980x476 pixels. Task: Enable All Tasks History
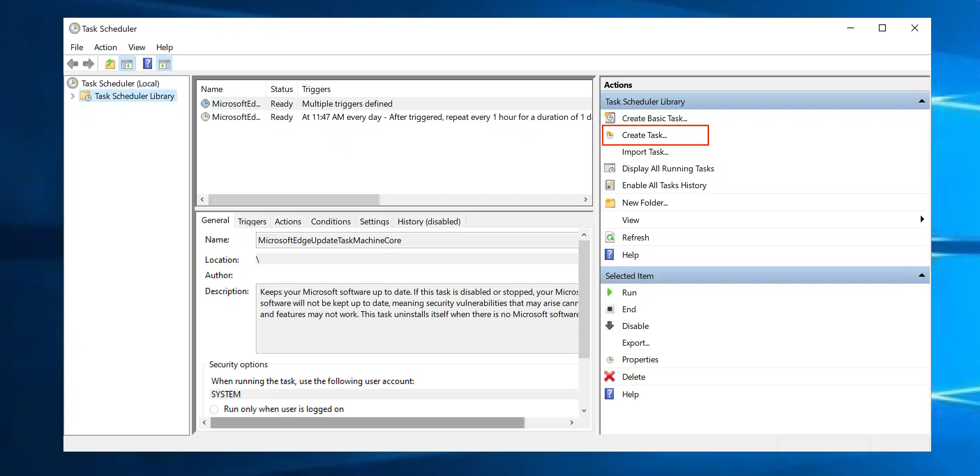click(665, 185)
